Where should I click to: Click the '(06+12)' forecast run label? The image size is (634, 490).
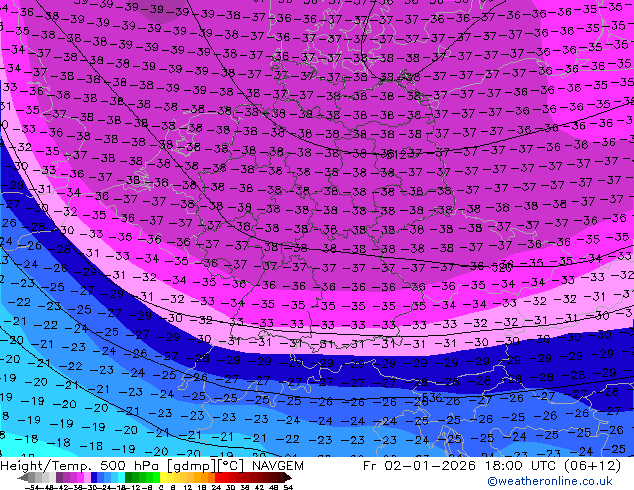(x=594, y=466)
